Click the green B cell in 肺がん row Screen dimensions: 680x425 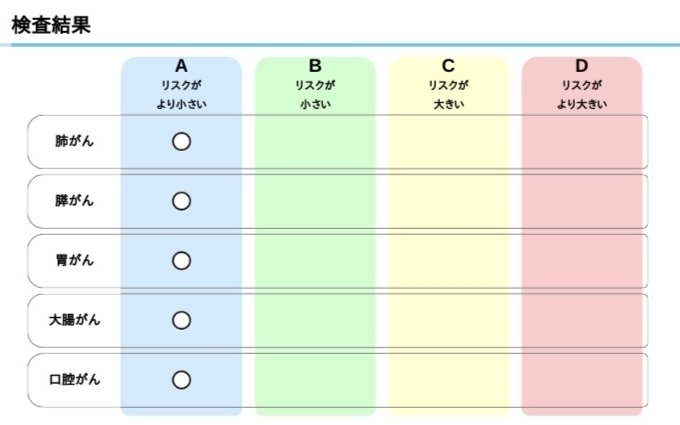pos(315,142)
